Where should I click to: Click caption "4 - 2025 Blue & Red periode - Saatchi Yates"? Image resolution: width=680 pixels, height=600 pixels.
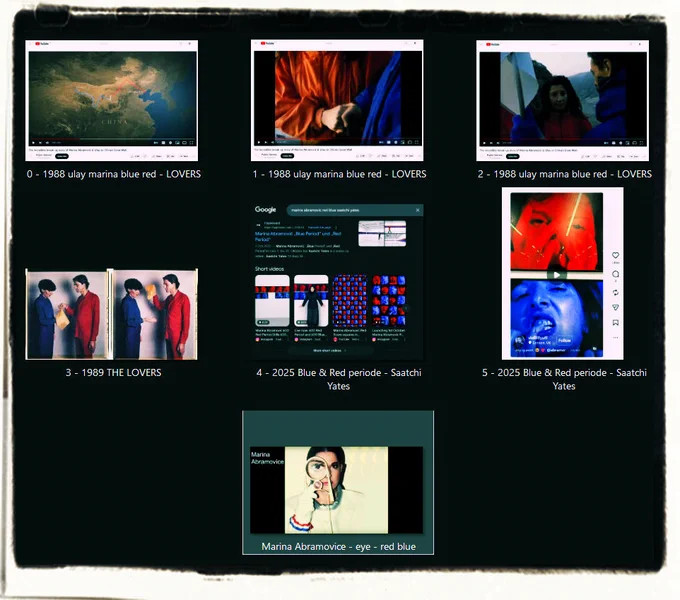(x=339, y=379)
